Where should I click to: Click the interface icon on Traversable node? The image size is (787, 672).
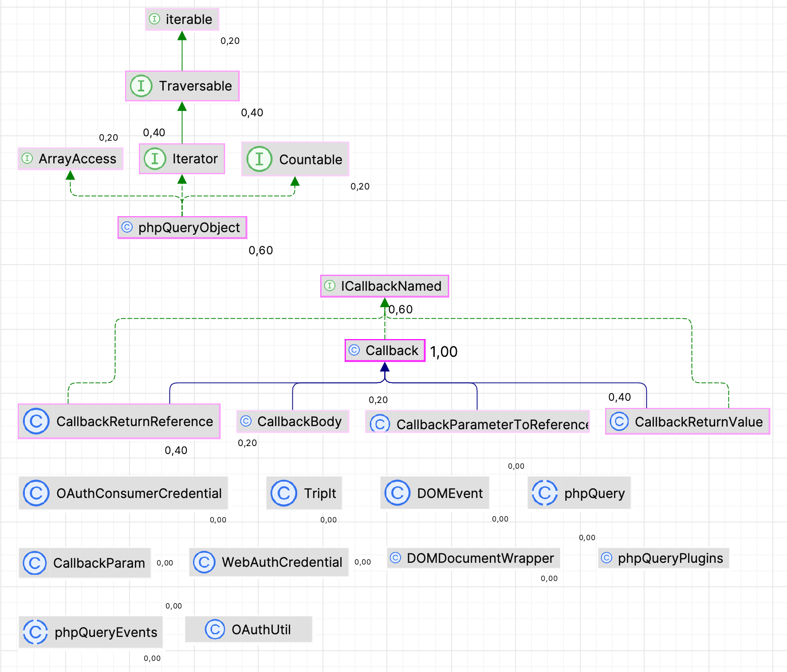click(x=141, y=86)
